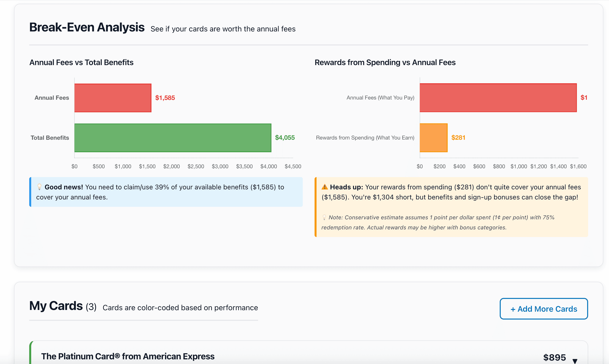This screenshot has height=364, width=609.
Task: Click the Heads up warning banner
Action: click(x=451, y=207)
